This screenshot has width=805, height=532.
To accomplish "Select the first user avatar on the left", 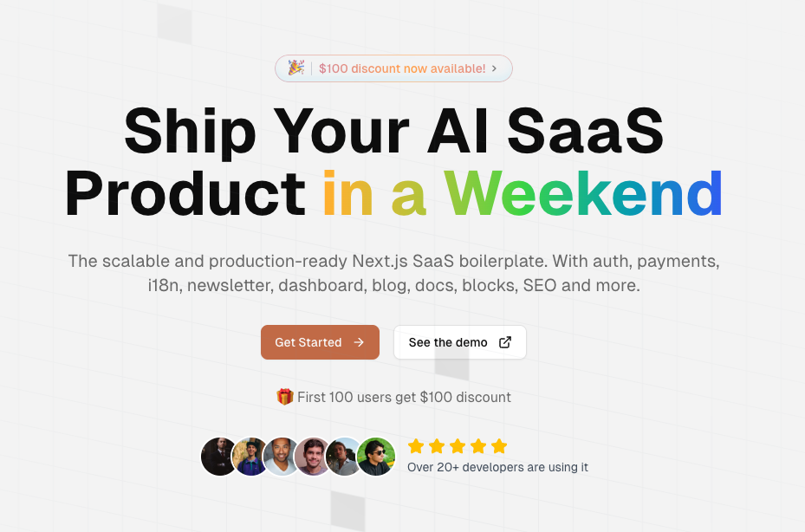I will pos(219,457).
